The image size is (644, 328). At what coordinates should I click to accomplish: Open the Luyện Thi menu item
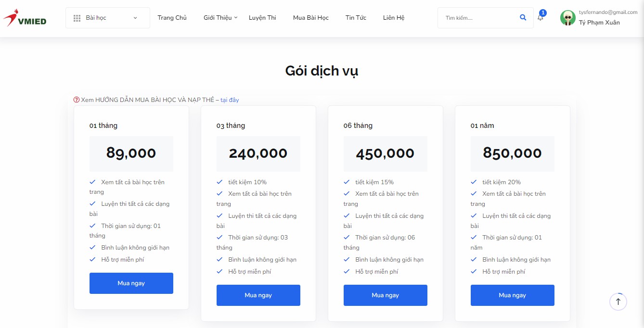point(262,18)
